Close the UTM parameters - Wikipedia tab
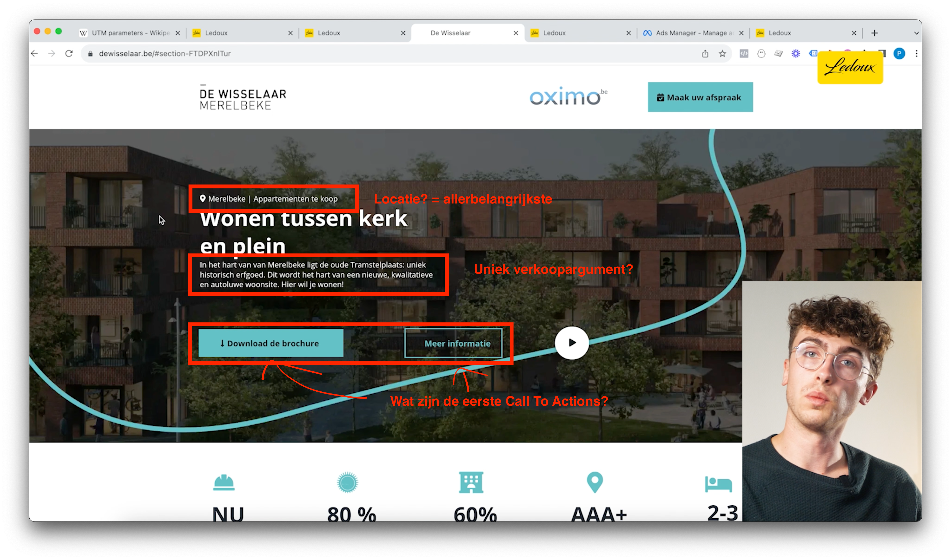951x560 pixels. pos(178,33)
